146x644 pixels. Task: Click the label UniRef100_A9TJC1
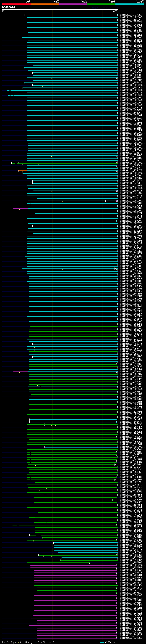click(x=131, y=88)
